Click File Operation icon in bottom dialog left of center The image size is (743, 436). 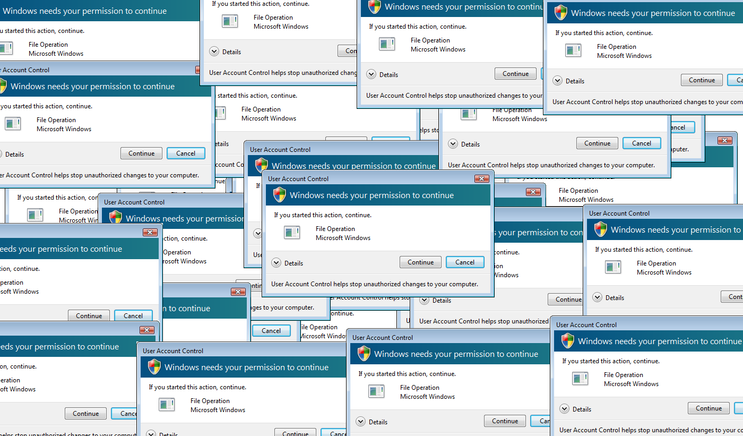pyautogui.click(x=167, y=404)
